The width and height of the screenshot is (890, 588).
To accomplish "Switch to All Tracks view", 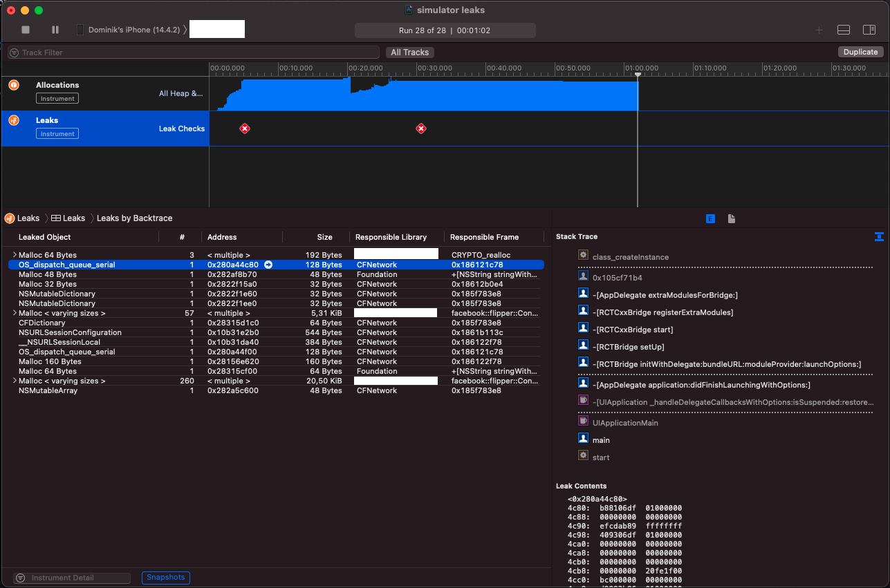I will point(409,52).
